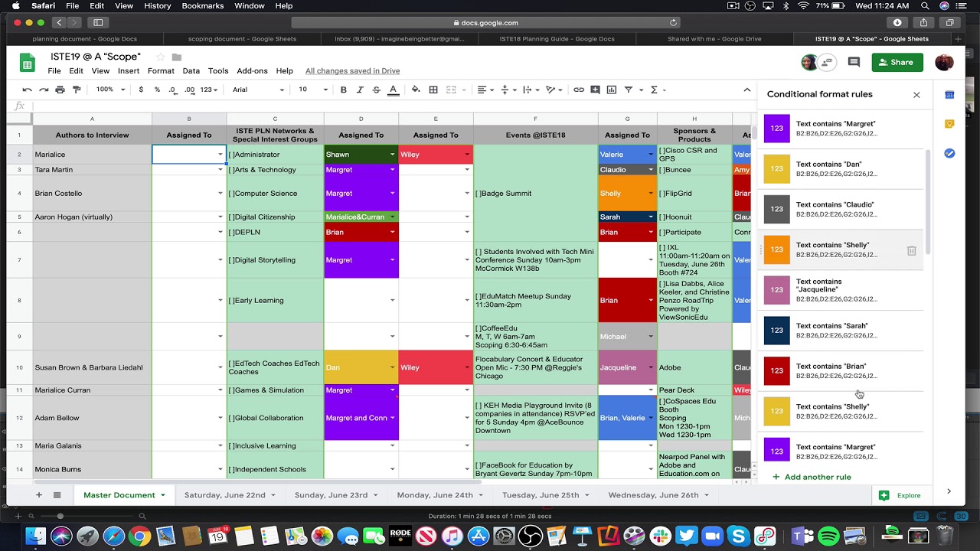980x551 pixels.
Task: Select the Tara Martin cell
Action: (92, 170)
